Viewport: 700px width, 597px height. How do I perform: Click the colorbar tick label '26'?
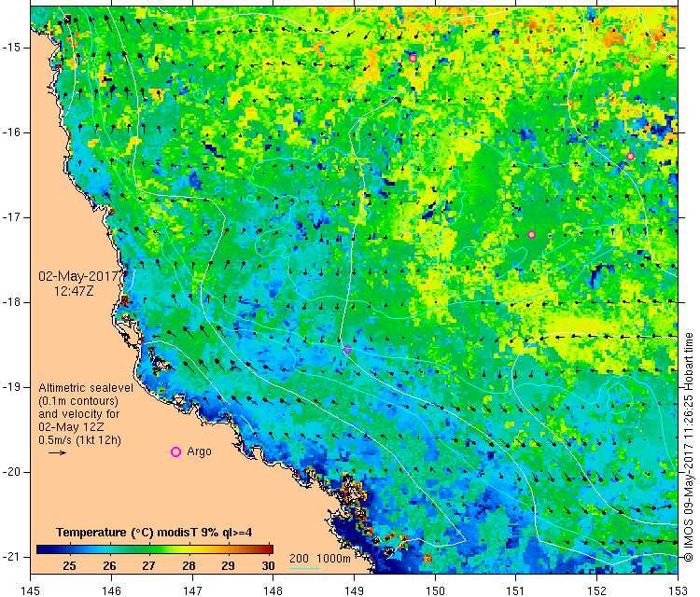tap(109, 566)
